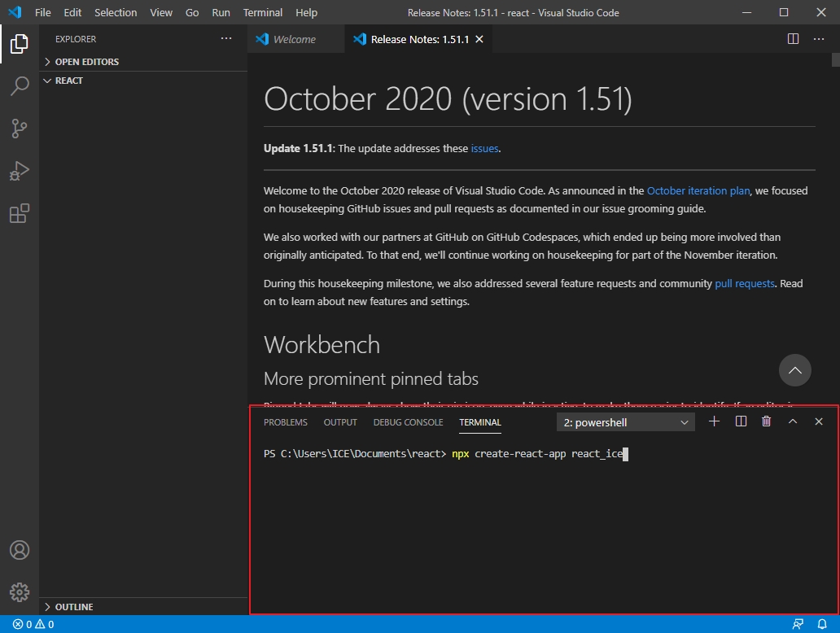Open the Extensions view
The width and height of the screenshot is (840, 633).
click(x=20, y=213)
